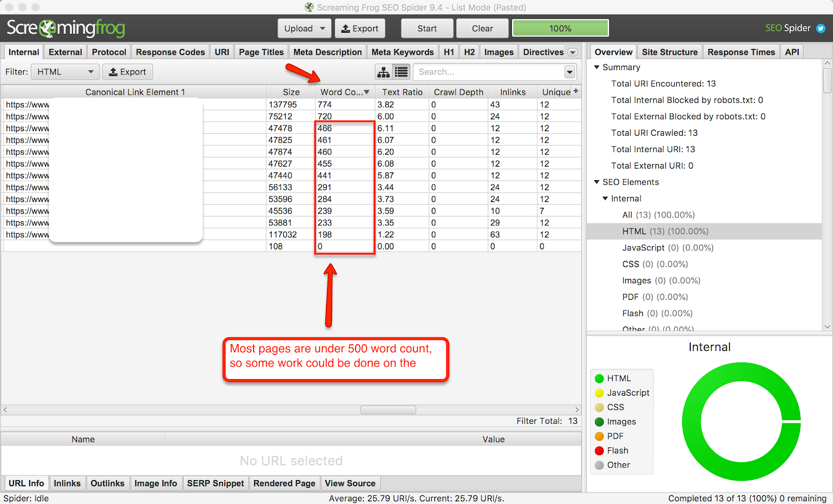Open the Image Info bottom tab

156,483
